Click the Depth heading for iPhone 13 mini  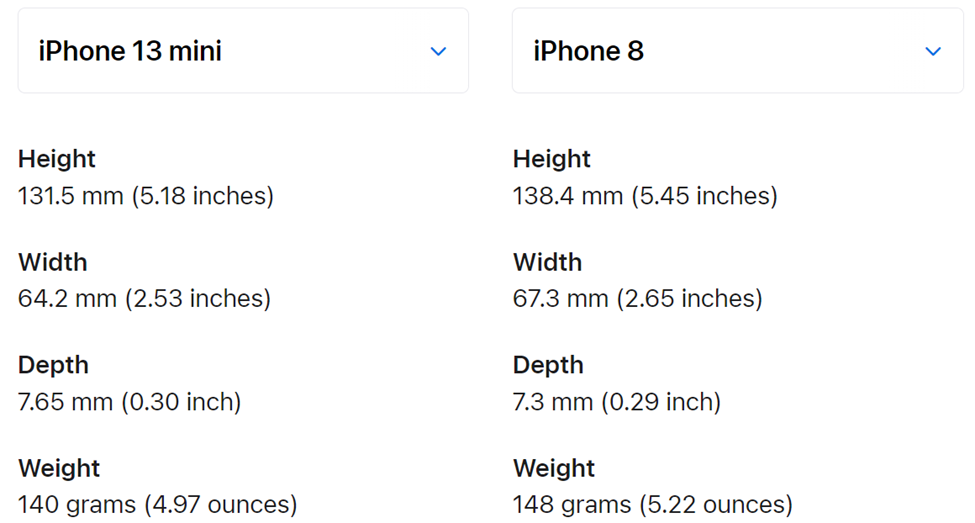click(54, 365)
